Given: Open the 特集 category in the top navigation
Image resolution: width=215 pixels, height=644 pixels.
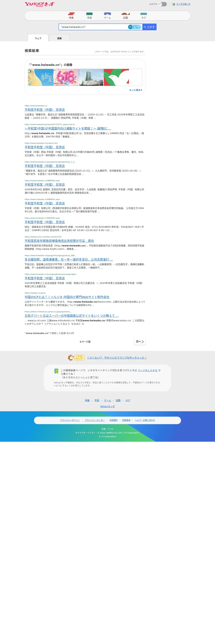Looking at the screenshot, I should click(x=71, y=16).
